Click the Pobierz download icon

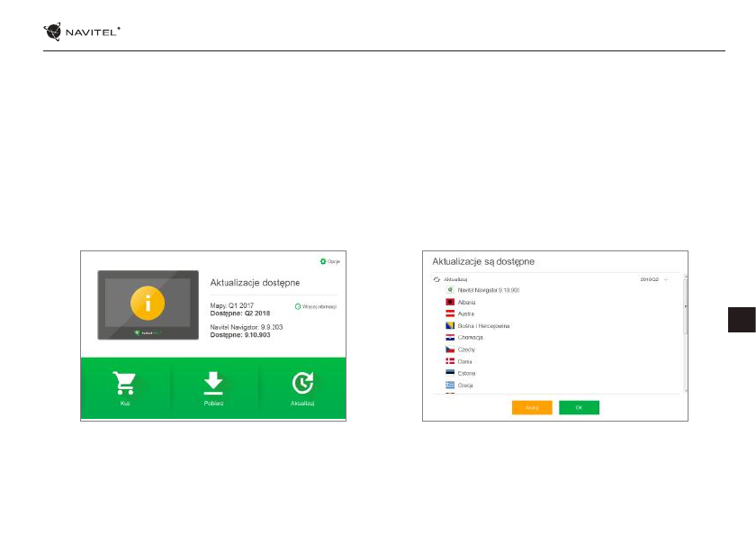(213, 383)
